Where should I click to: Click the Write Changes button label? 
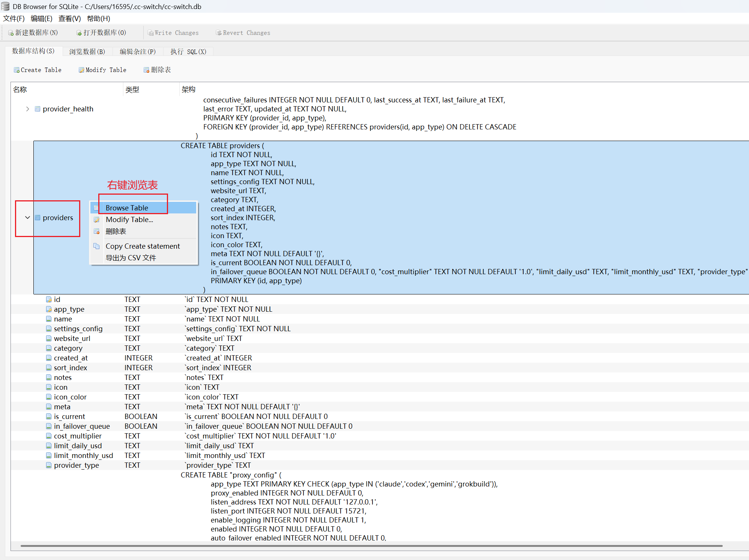(177, 33)
